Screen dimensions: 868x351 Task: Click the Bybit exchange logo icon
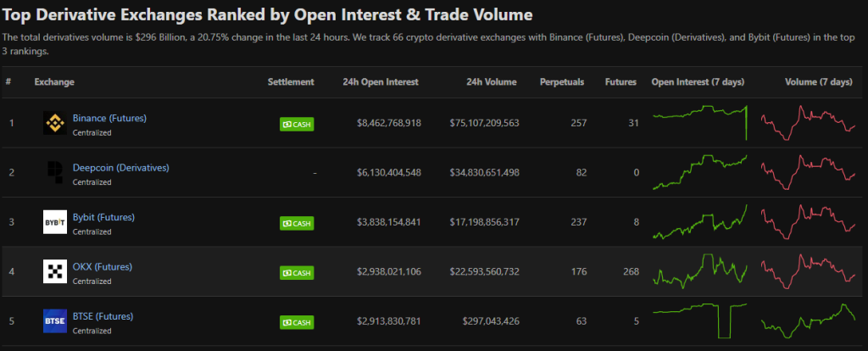pos(54,222)
